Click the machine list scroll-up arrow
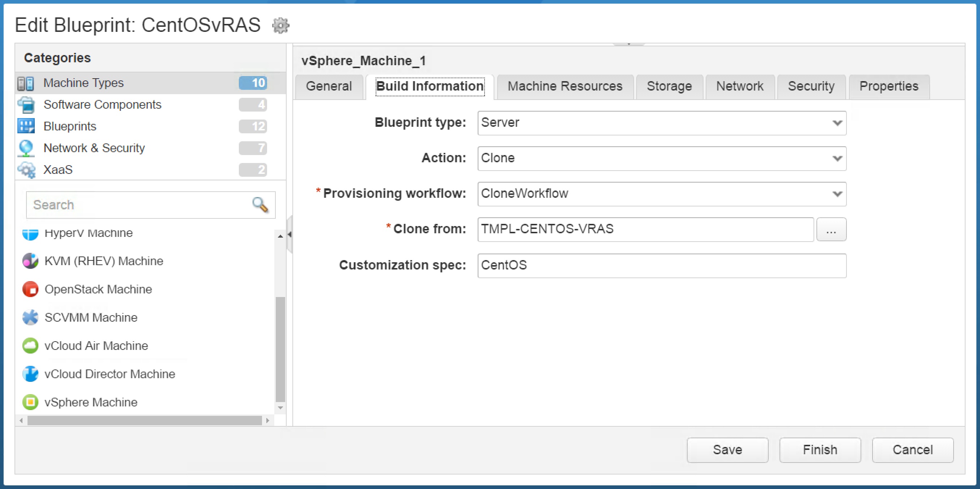This screenshot has width=980, height=489. click(x=280, y=236)
